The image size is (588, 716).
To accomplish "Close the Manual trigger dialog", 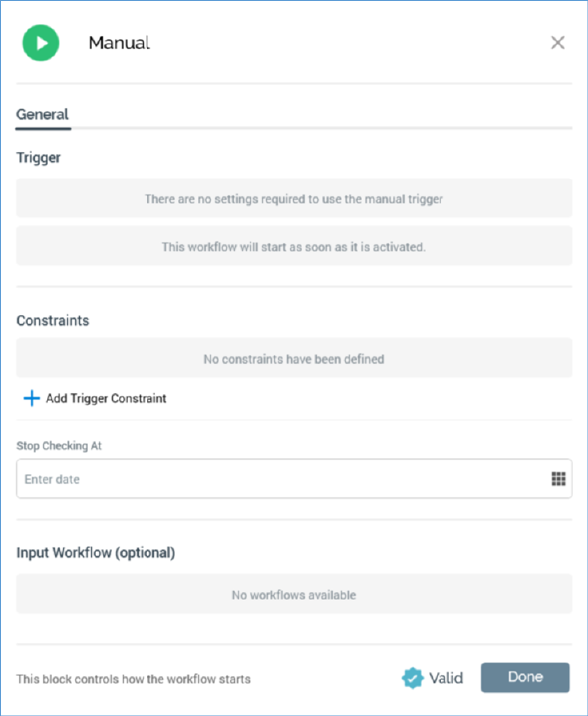I will (x=557, y=43).
